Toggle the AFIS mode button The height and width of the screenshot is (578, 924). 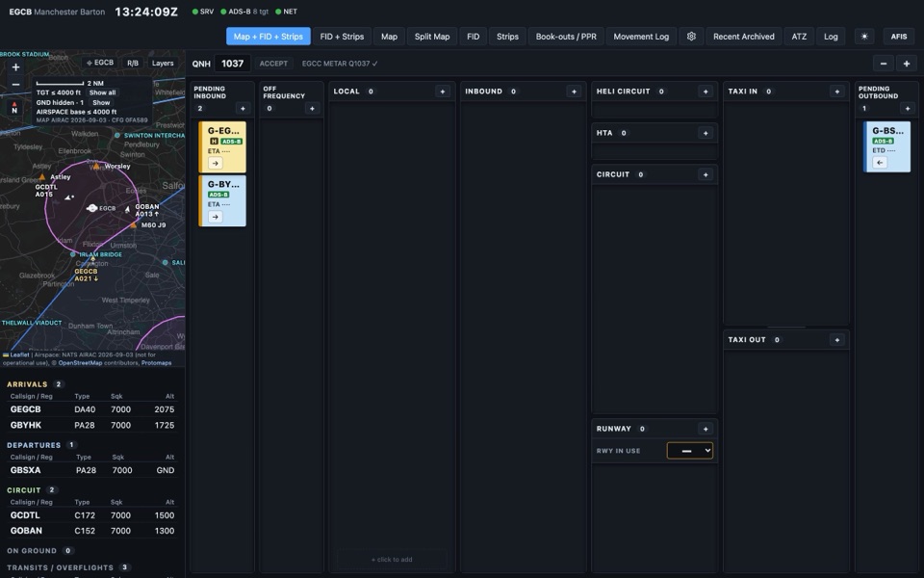click(x=899, y=37)
